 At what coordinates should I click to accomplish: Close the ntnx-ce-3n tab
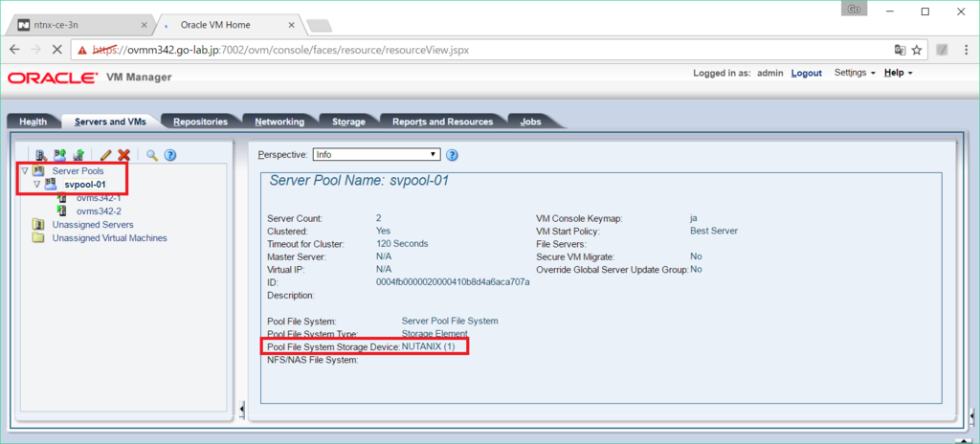coord(145,25)
